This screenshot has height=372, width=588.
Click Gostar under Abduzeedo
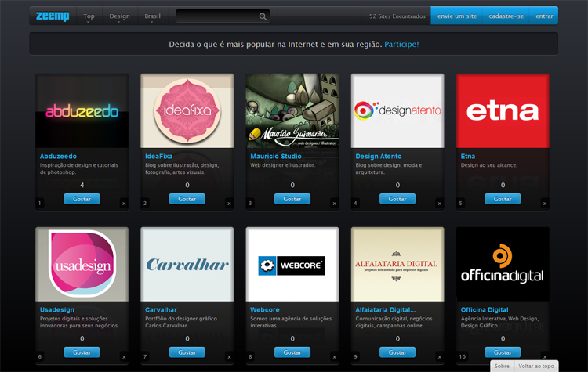point(82,199)
